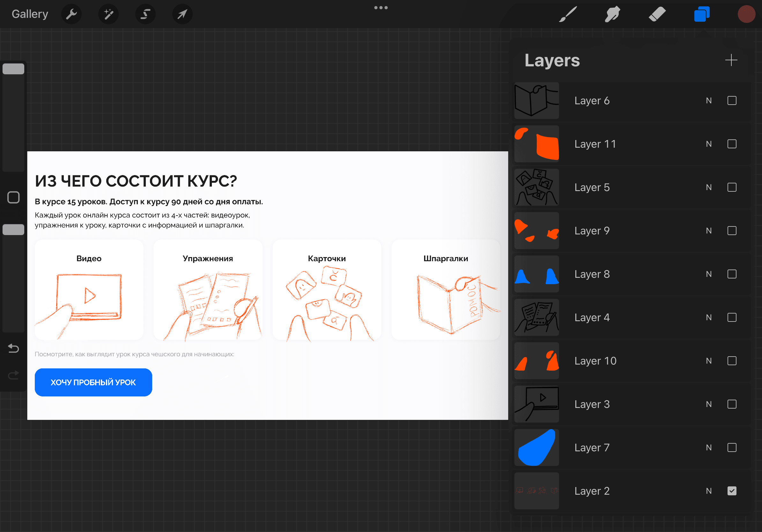Select Layer 6 thumbnail with book sketch
Screen dimensions: 762x532
537,100
